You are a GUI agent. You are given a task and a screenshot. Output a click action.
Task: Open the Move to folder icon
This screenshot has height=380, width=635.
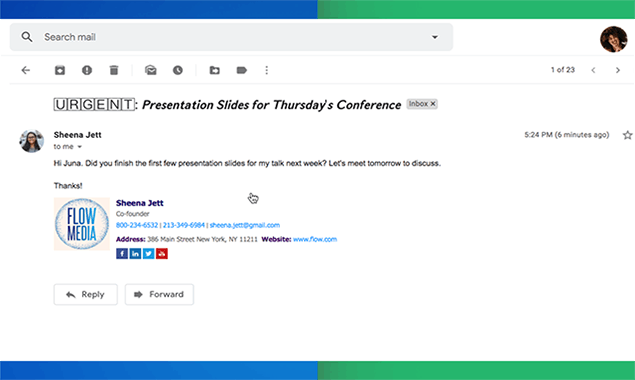pyautogui.click(x=215, y=70)
